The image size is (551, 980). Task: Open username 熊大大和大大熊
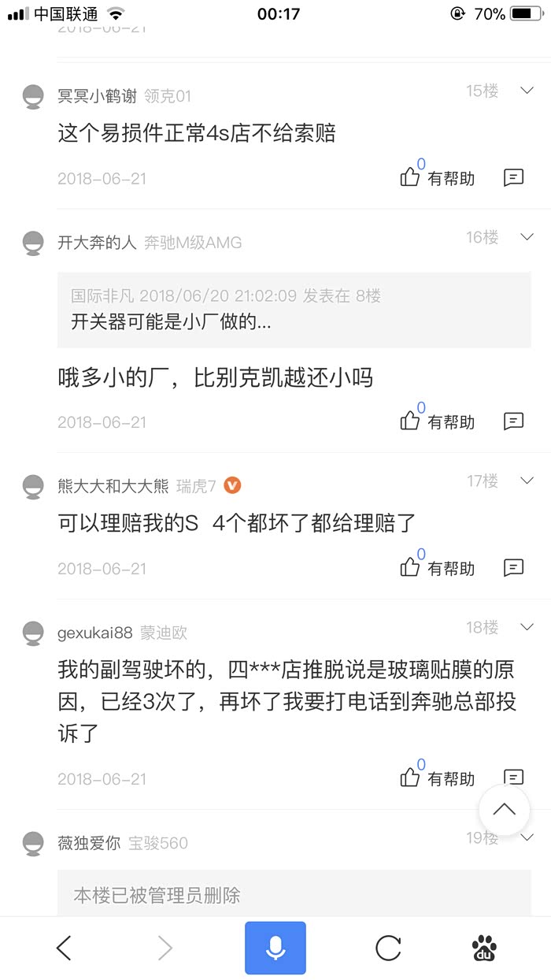coord(113,486)
